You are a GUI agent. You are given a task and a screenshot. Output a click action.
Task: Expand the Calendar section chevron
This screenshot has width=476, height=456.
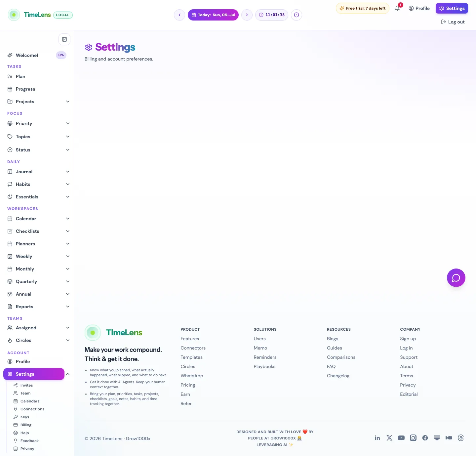(x=68, y=219)
